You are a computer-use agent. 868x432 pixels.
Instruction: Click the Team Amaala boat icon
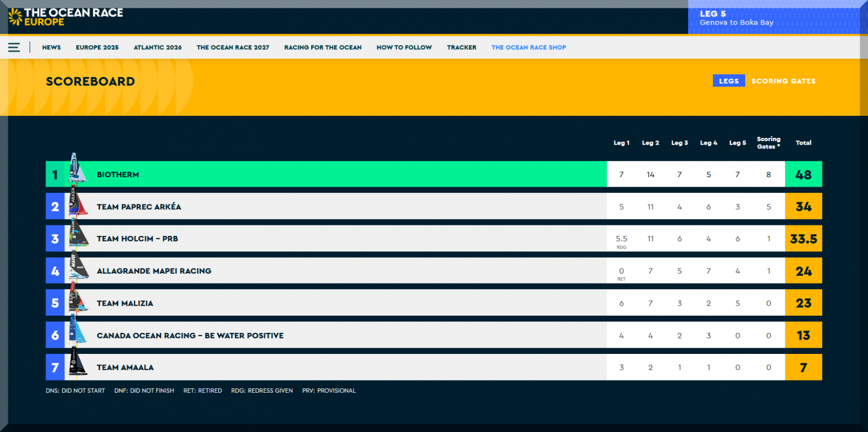[77, 364]
